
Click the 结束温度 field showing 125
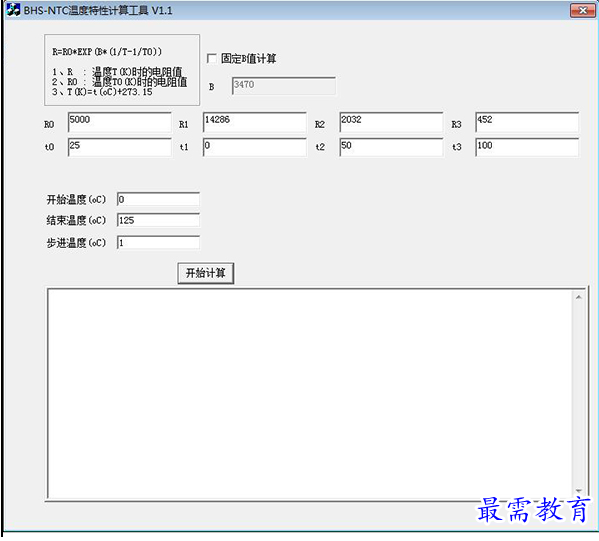coord(158,220)
